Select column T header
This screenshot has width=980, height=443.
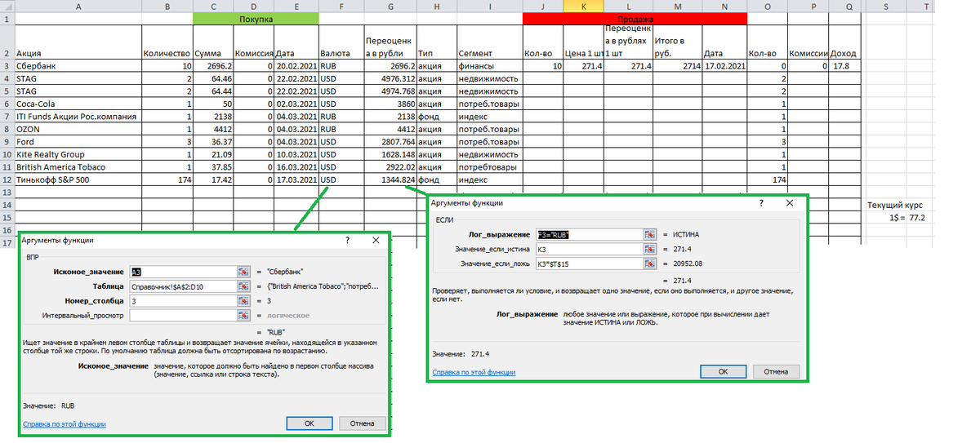click(x=924, y=6)
